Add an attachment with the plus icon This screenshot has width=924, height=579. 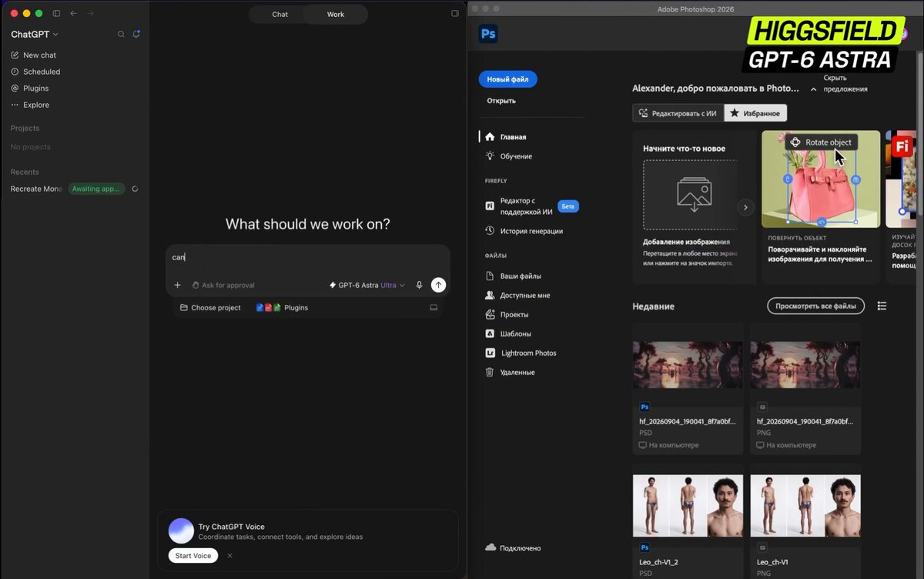(177, 285)
